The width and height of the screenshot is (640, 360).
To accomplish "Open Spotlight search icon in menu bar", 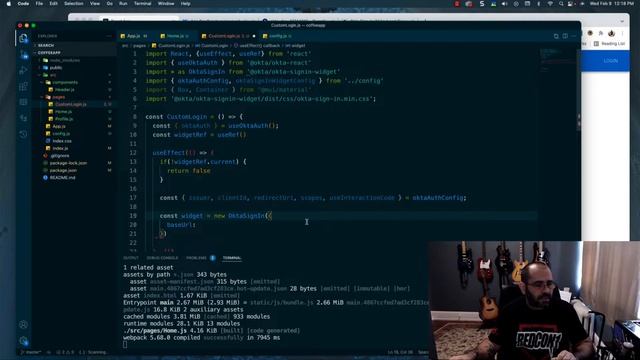I will pyautogui.click(x=561, y=4).
